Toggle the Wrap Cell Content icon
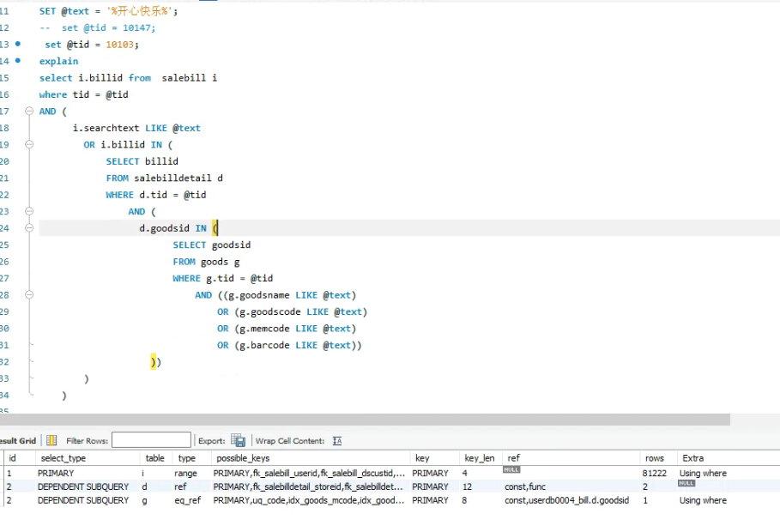 click(337, 441)
